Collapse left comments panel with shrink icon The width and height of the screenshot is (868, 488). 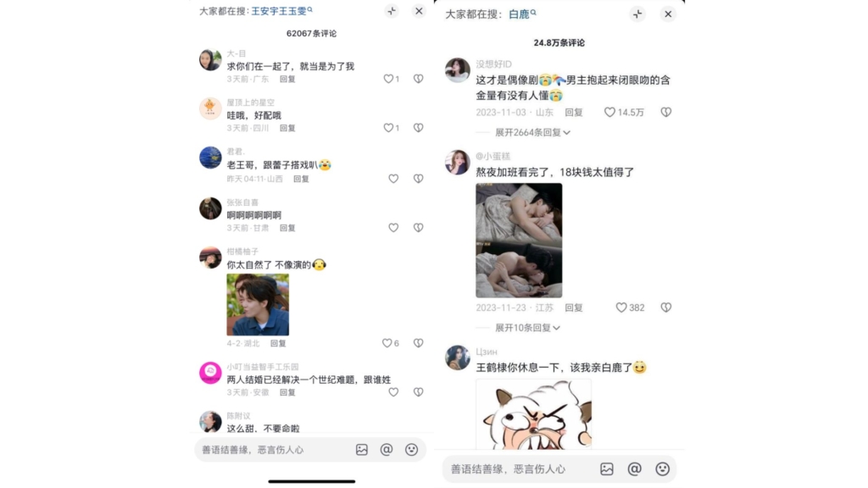coord(392,11)
